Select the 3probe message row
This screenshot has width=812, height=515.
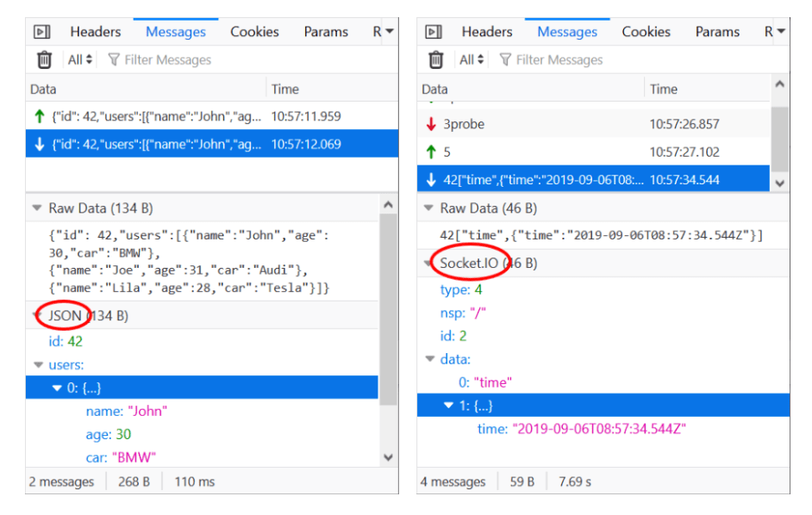517,124
